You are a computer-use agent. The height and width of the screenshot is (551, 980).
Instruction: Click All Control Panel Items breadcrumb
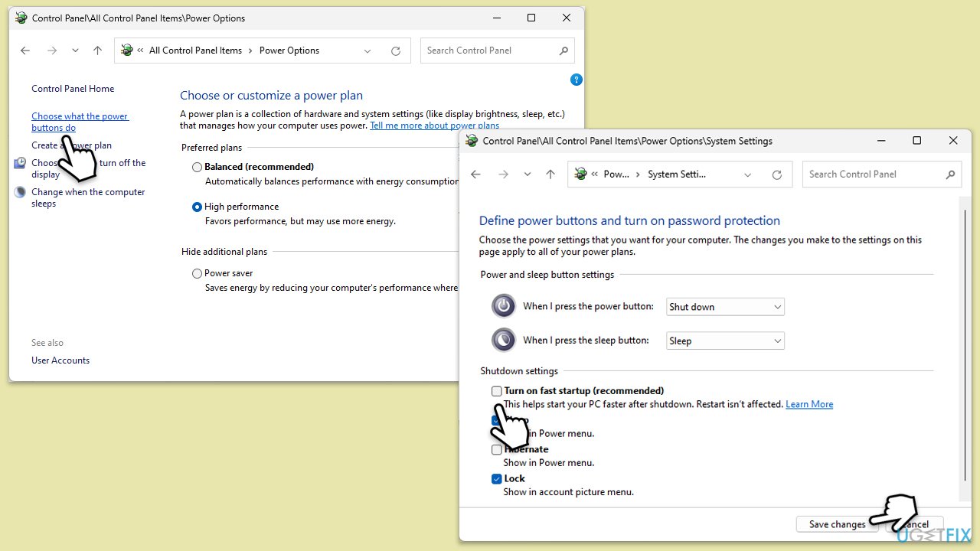[195, 51]
